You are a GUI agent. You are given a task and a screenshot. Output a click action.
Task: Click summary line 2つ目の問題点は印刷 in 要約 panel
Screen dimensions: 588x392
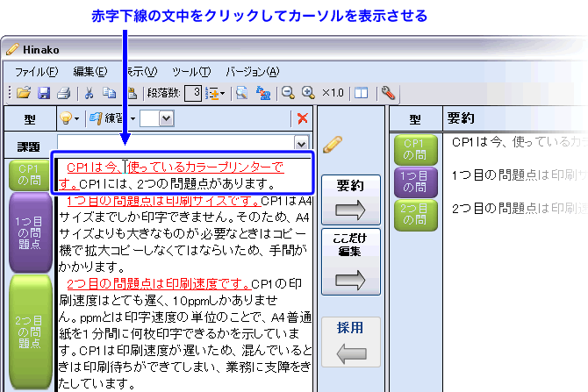(x=520, y=208)
